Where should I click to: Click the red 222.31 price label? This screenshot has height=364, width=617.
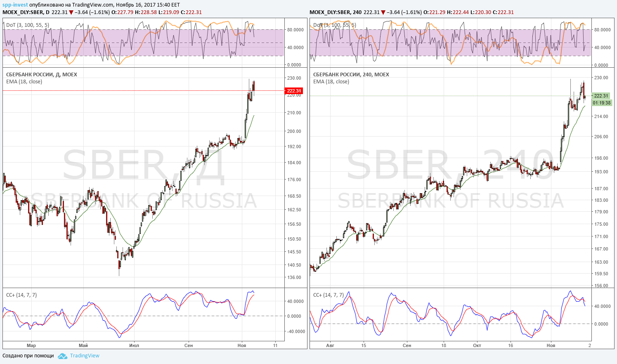[294, 91]
